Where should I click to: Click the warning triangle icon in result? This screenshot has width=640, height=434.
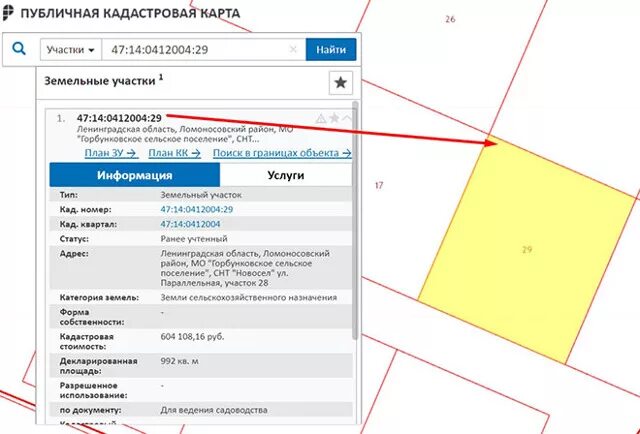pos(321,118)
